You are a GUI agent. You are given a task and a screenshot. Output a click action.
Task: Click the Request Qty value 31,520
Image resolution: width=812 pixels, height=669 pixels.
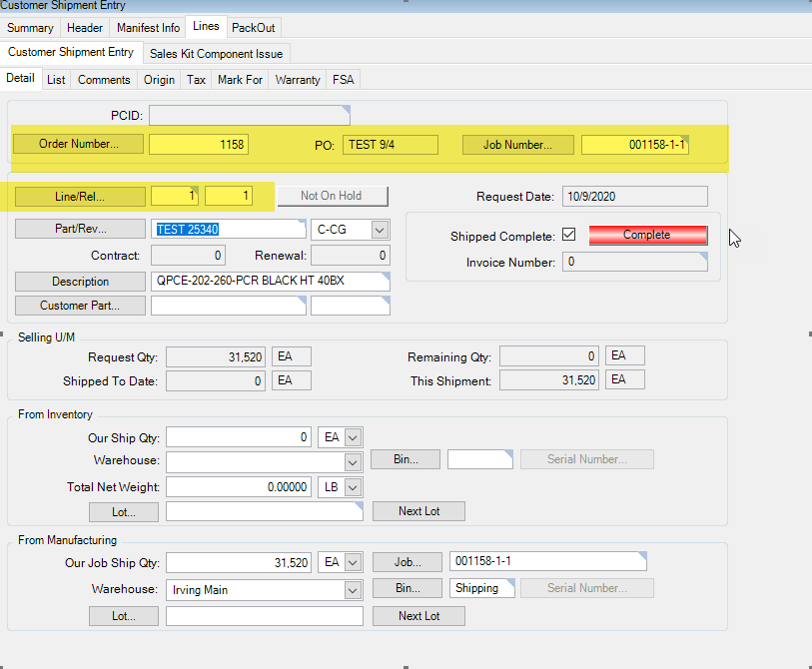click(x=216, y=356)
